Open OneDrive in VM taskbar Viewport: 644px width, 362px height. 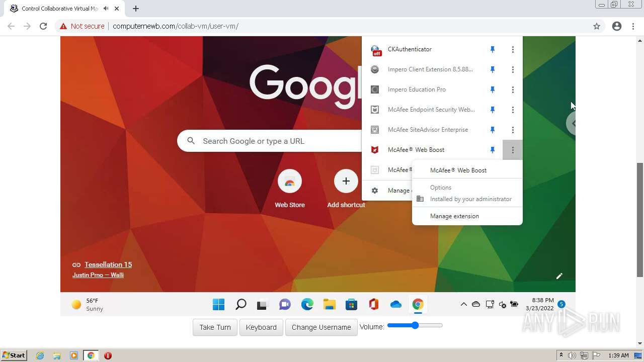click(x=396, y=304)
